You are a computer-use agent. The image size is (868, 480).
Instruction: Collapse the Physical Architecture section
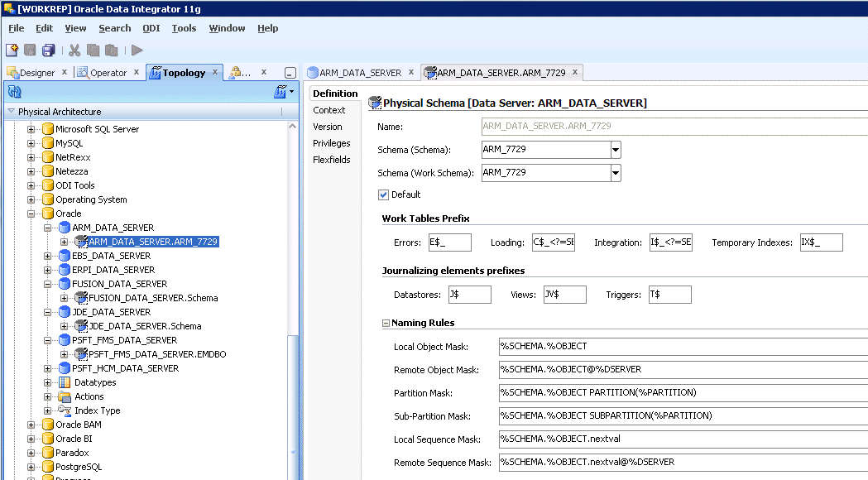12,112
